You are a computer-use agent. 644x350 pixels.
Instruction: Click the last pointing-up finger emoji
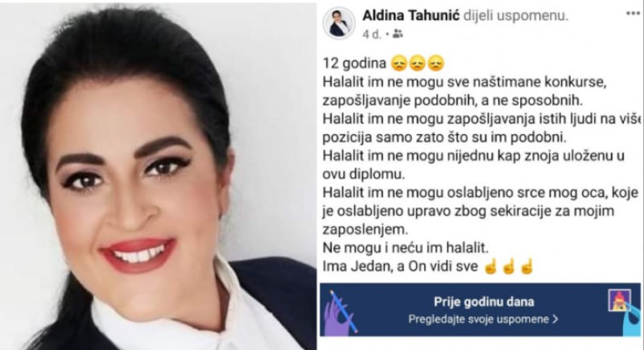point(526,267)
